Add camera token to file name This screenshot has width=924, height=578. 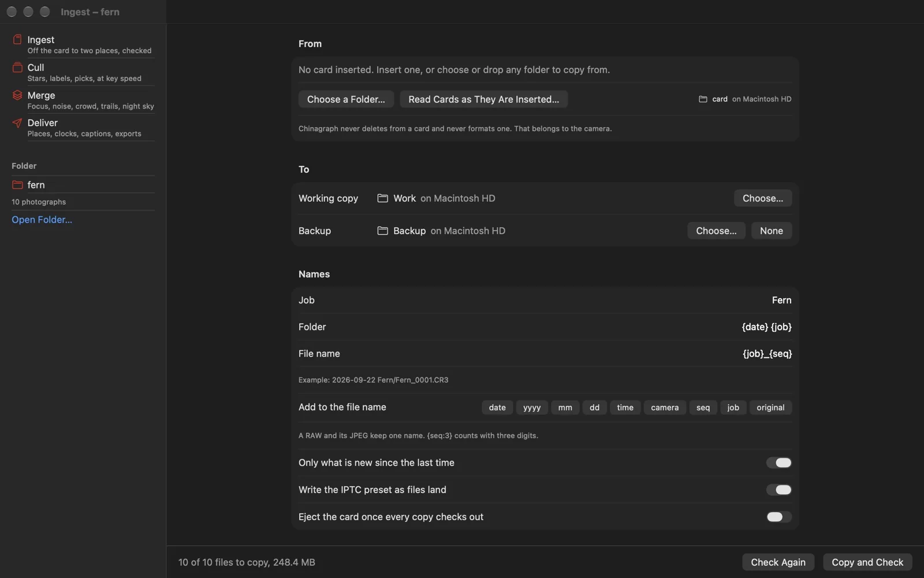coord(665,407)
